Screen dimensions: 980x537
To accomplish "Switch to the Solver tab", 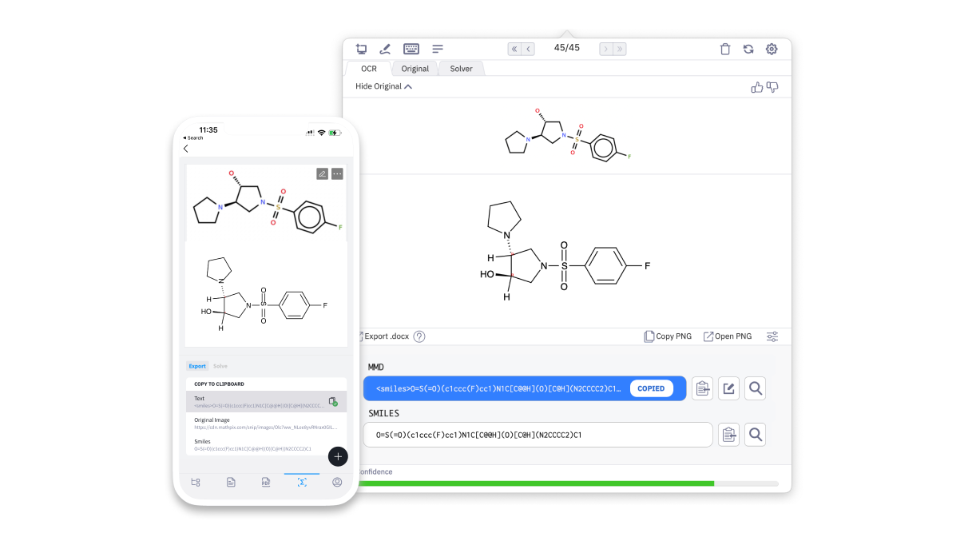I will pyautogui.click(x=461, y=69).
